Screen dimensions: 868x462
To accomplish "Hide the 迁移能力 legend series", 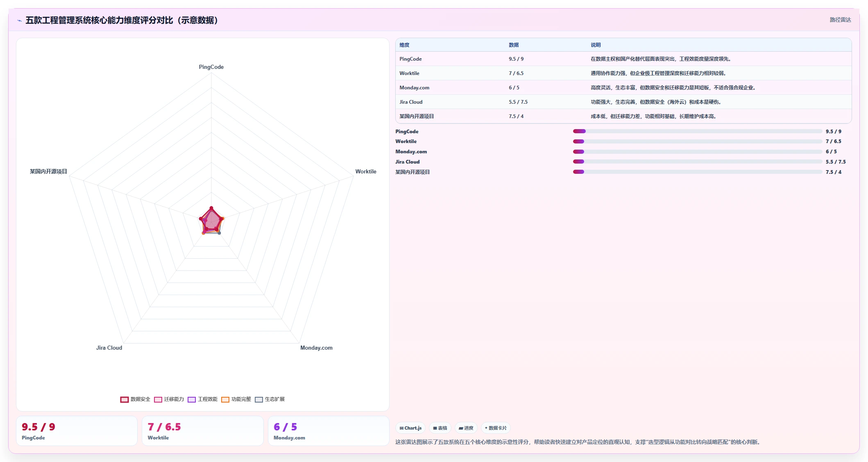I will pos(169,399).
